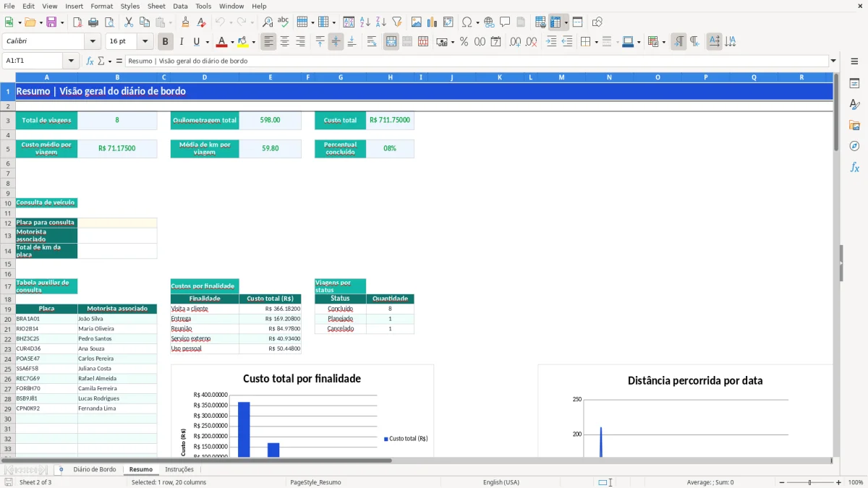
Task: Toggle Wrap Text
Action: pyautogui.click(x=372, y=42)
